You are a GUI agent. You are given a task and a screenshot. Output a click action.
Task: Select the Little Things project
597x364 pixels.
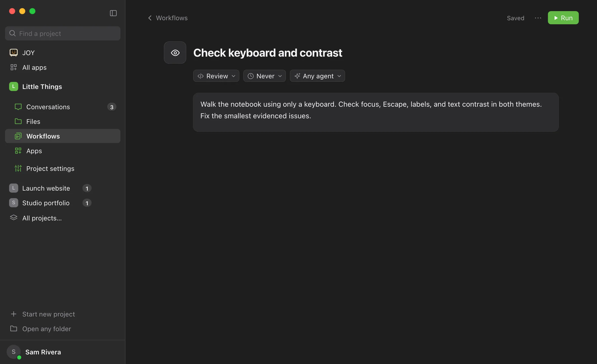pyautogui.click(x=63, y=86)
